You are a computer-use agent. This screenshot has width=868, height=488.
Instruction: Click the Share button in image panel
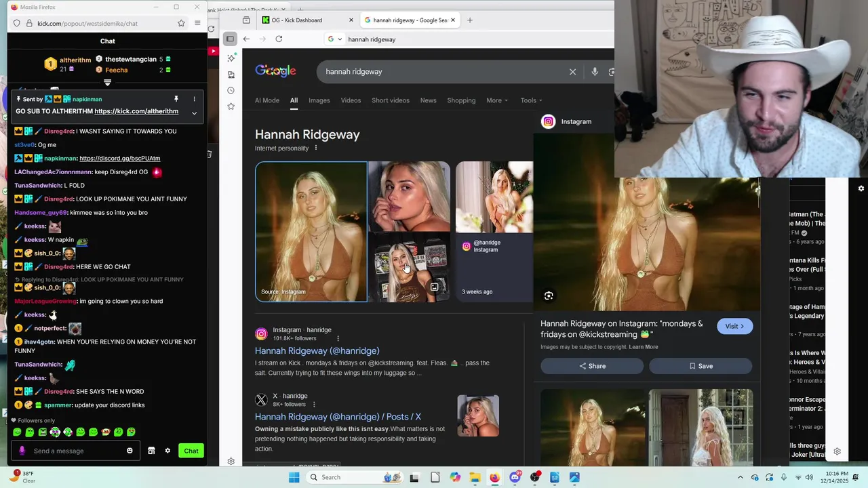[x=592, y=366]
